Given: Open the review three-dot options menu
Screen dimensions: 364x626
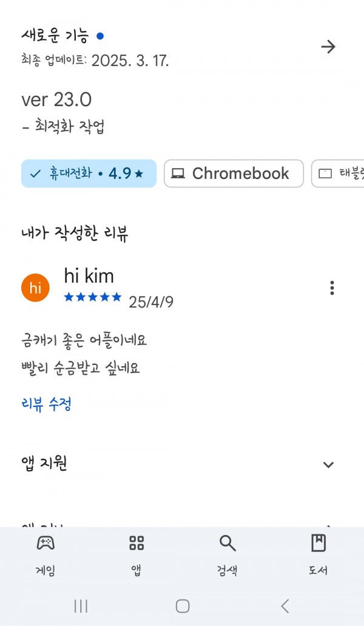Looking at the screenshot, I should 332,288.
